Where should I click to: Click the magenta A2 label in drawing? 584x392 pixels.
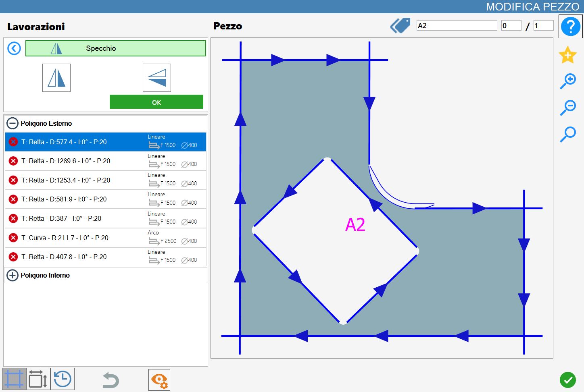pos(355,224)
